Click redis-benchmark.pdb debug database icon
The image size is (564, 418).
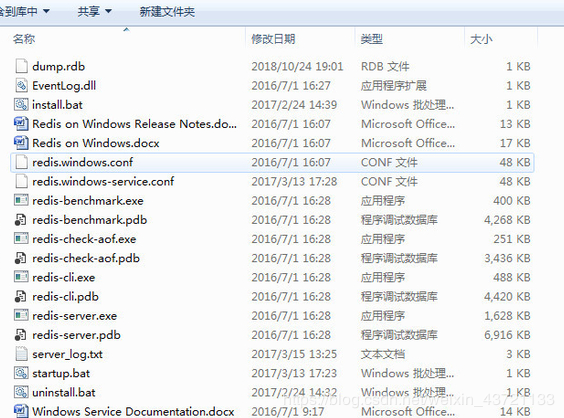tap(21, 220)
